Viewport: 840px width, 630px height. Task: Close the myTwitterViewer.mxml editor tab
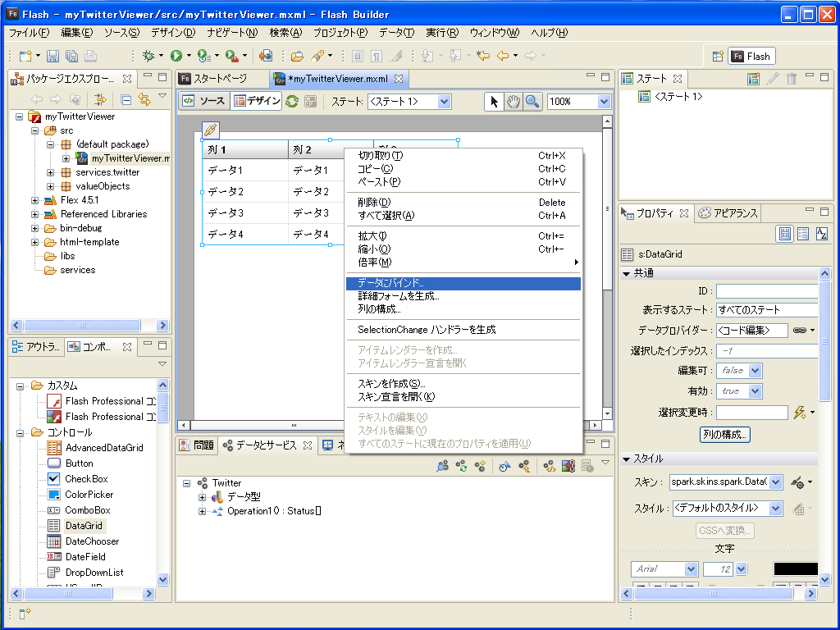(x=399, y=79)
